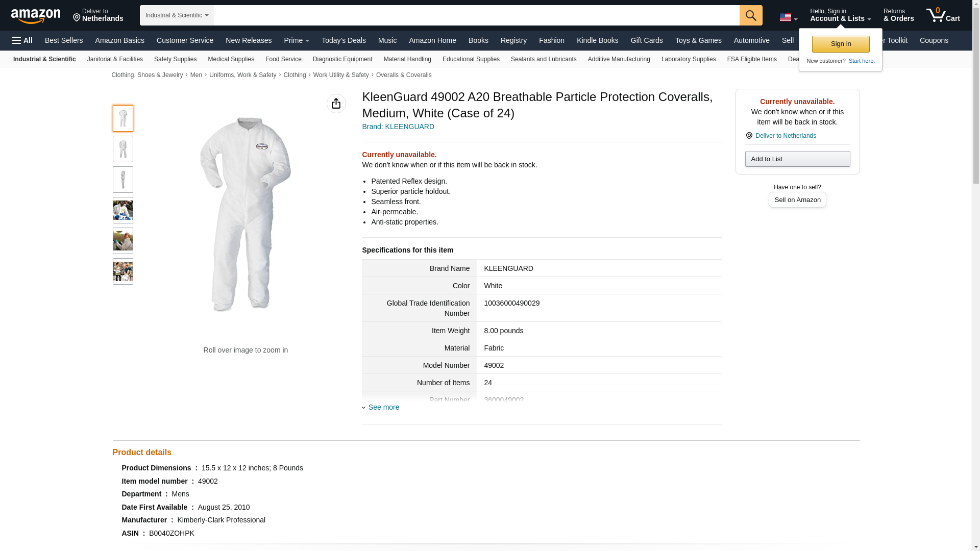The image size is (980, 551).
Task: Click the search magnifier button
Action: point(751,15)
